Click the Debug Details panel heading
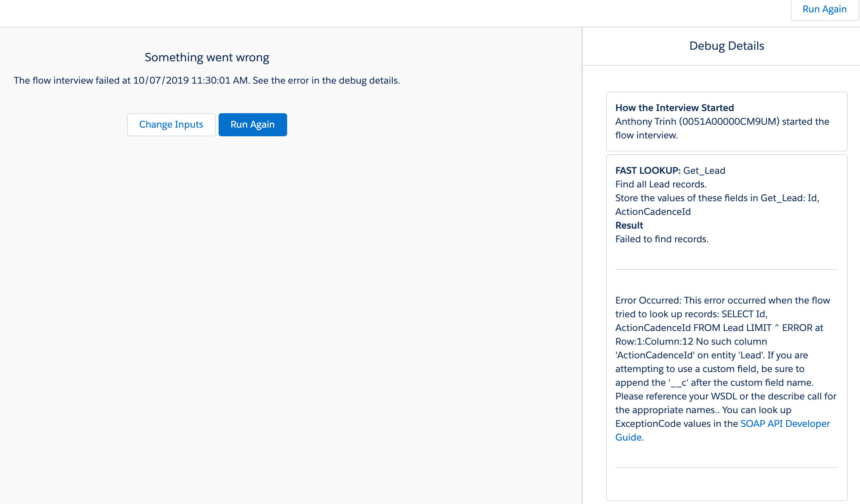 [x=727, y=46]
